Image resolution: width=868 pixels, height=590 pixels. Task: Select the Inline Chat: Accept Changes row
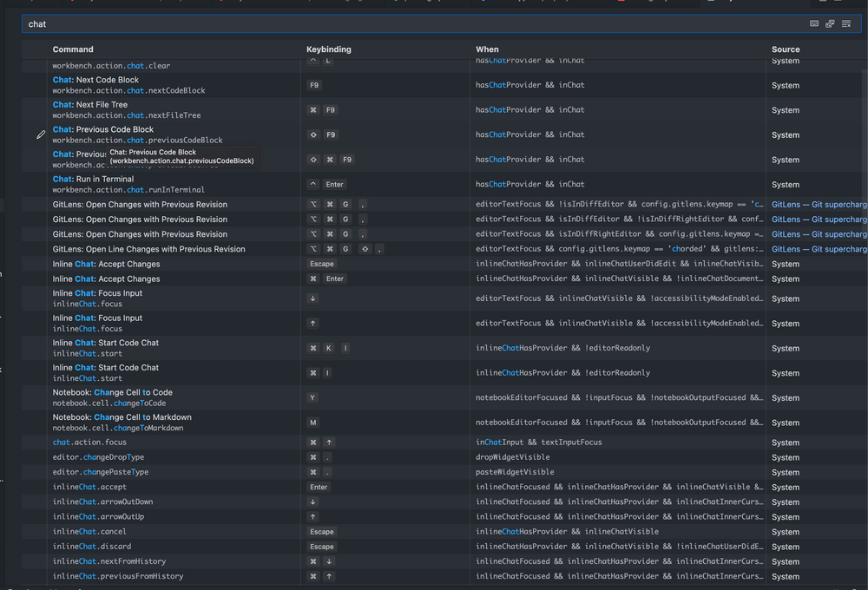point(174,264)
